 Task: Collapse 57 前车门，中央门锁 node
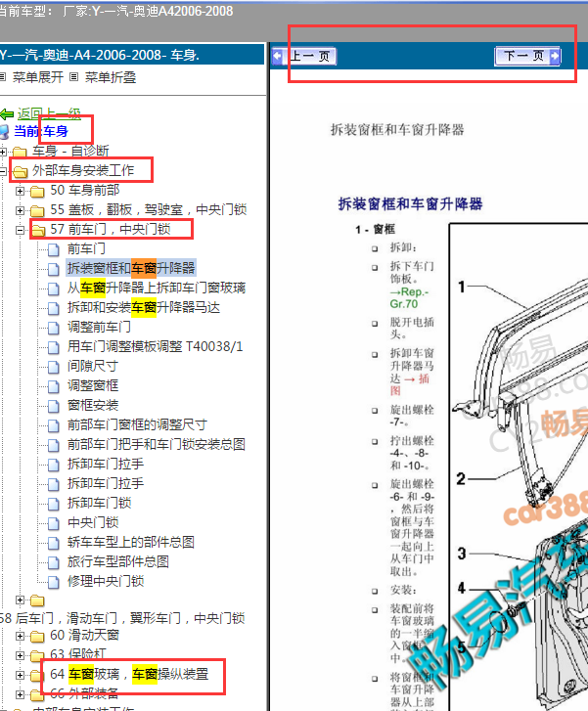click(20, 231)
